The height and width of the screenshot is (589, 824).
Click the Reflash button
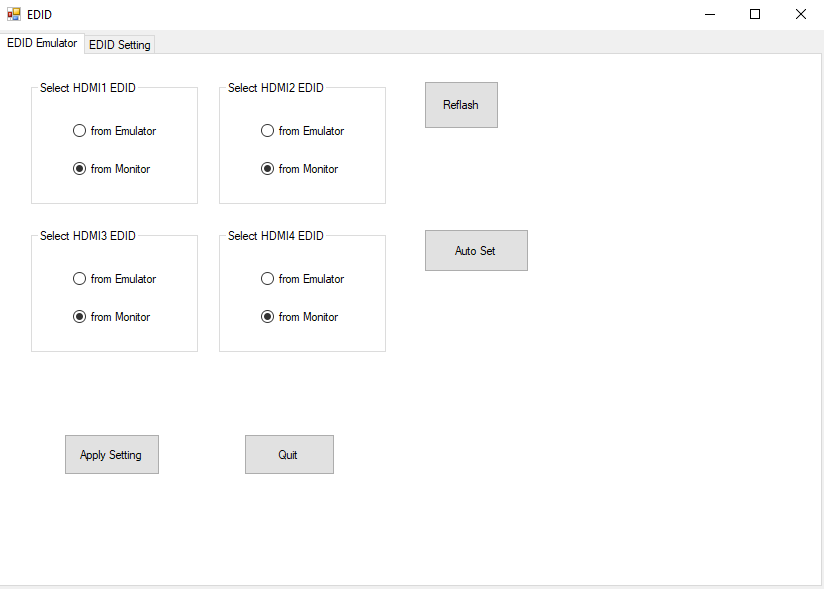pos(461,105)
